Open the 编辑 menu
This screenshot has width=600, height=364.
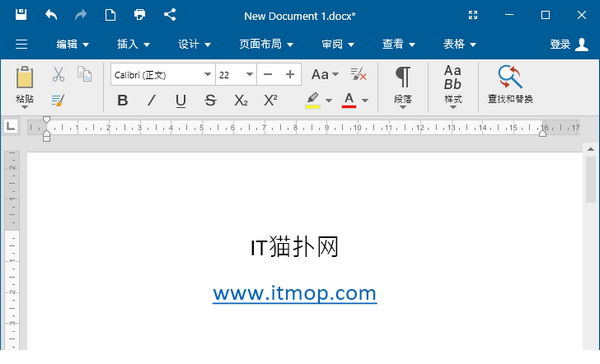(72, 44)
